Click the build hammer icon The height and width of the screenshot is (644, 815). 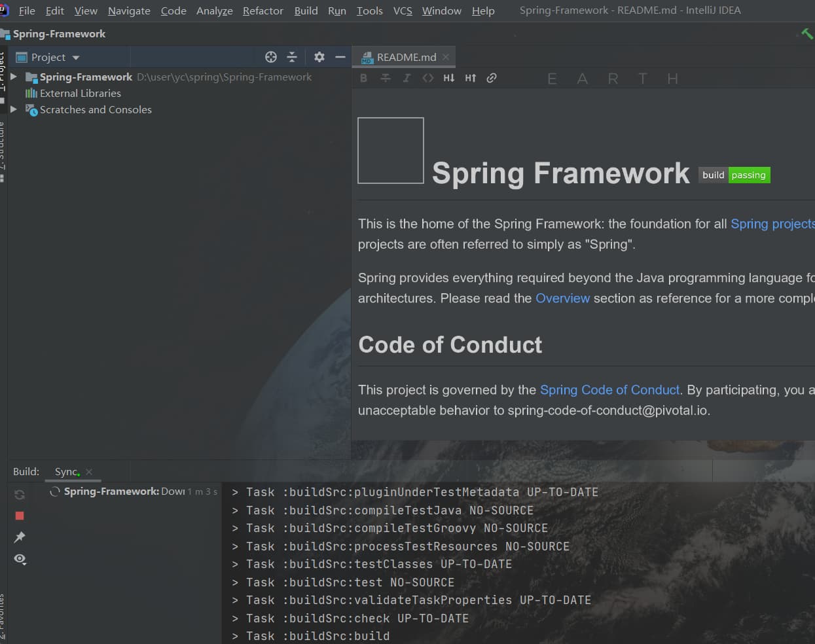(807, 33)
